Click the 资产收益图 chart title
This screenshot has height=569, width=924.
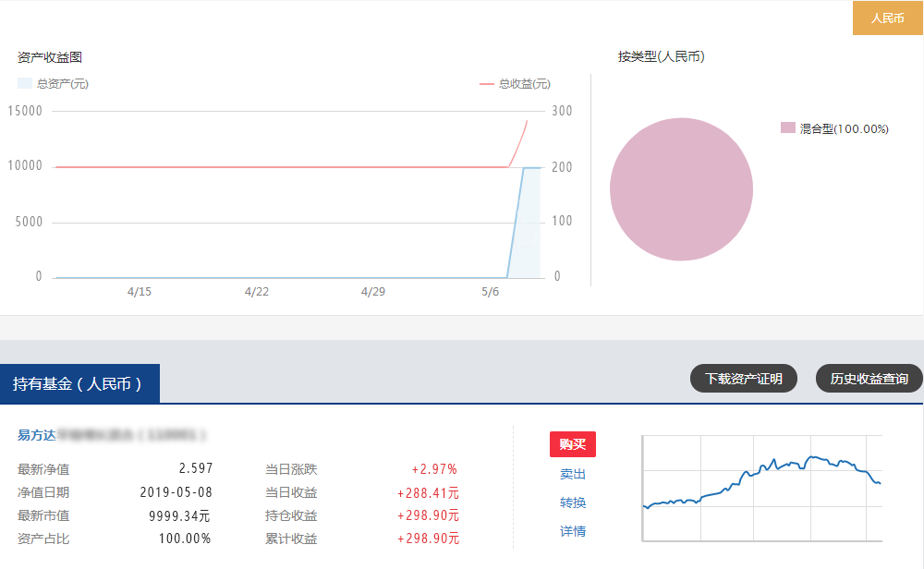pyautogui.click(x=50, y=57)
